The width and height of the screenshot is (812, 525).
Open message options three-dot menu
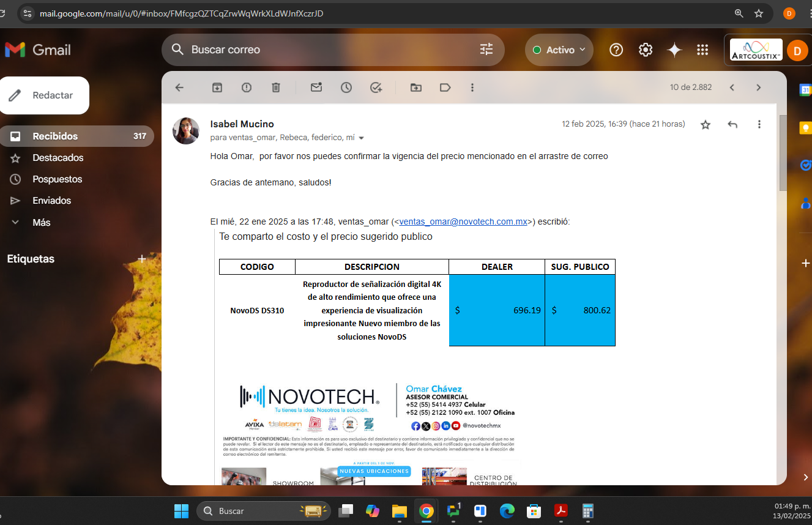[x=759, y=124]
